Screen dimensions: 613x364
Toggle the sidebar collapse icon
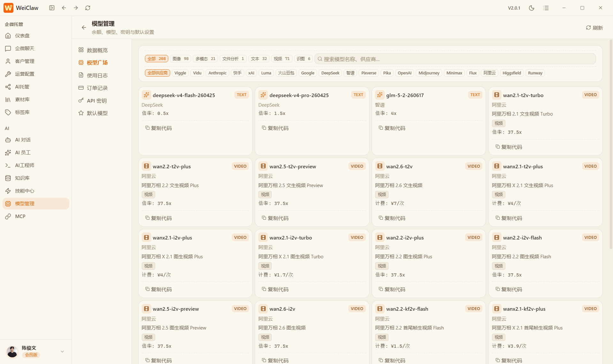pos(52,8)
